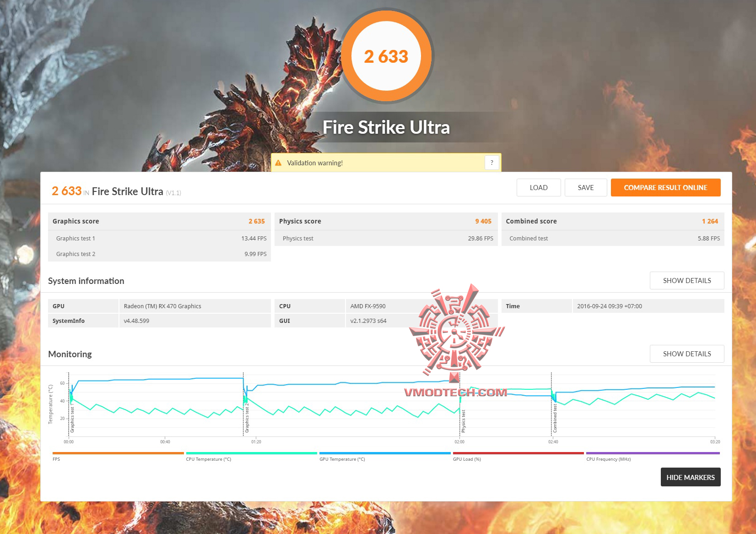Toggle the CPU Temperature legend bar

[x=252, y=453]
